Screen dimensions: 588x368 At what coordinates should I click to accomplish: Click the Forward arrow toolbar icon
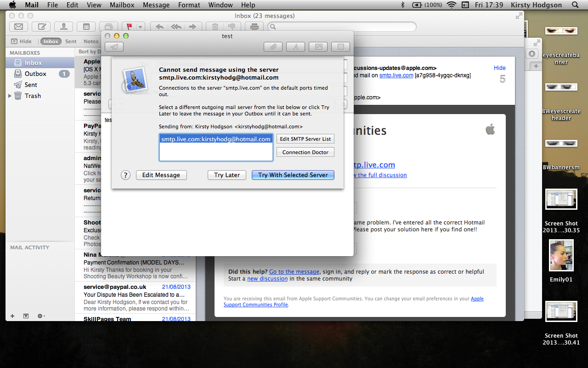coord(192,27)
